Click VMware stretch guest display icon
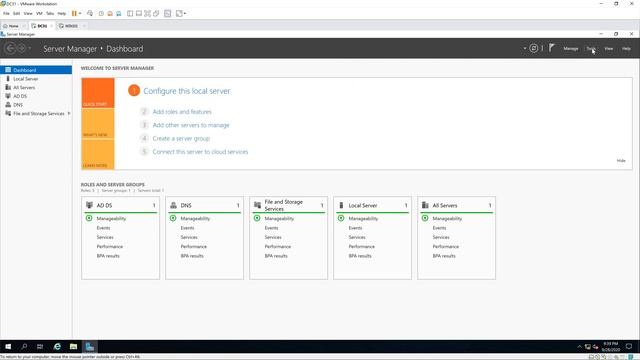Image resolution: width=640 pixels, height=360 pixels. [x=179, y=13]
